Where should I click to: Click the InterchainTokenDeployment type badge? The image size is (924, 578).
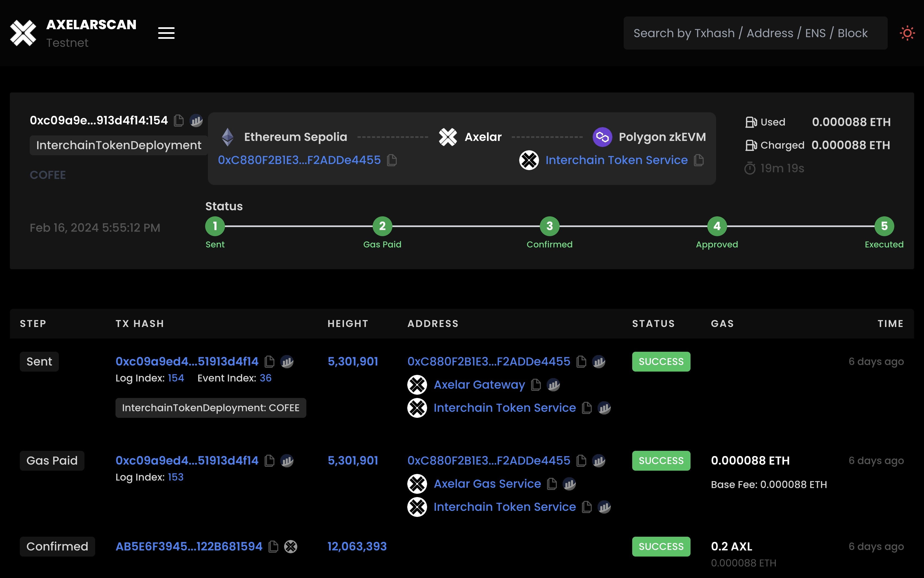(x=119, y=145)
